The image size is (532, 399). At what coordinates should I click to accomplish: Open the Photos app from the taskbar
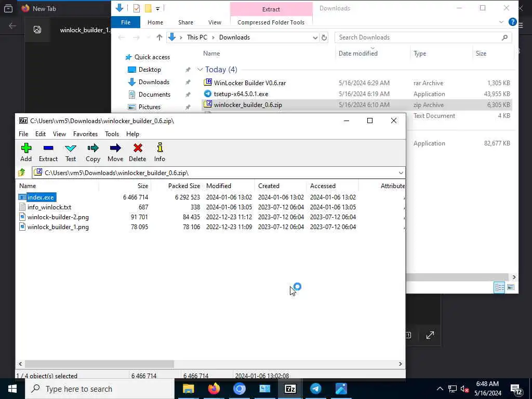tap(341, 389)
